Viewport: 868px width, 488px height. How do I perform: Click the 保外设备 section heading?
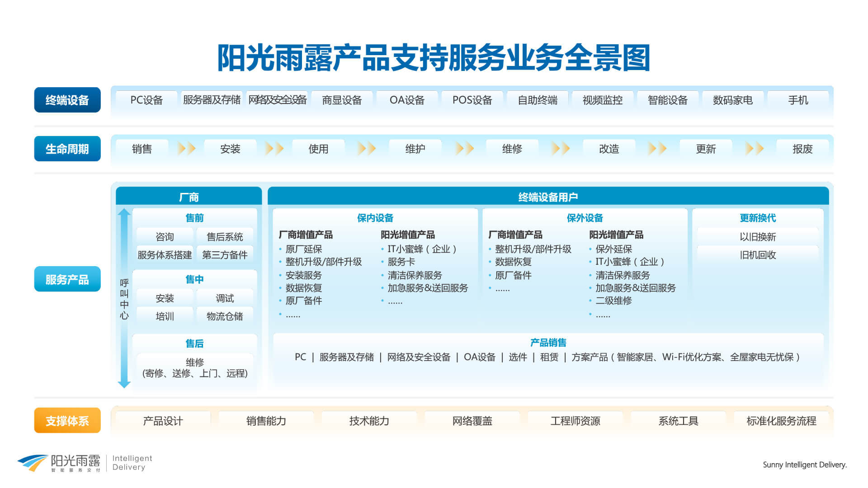click(585, 218)
